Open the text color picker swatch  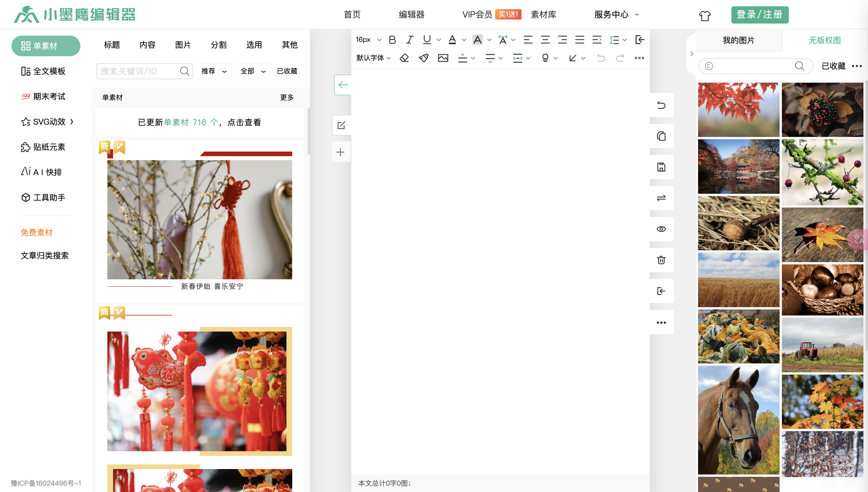click(453, 40)
